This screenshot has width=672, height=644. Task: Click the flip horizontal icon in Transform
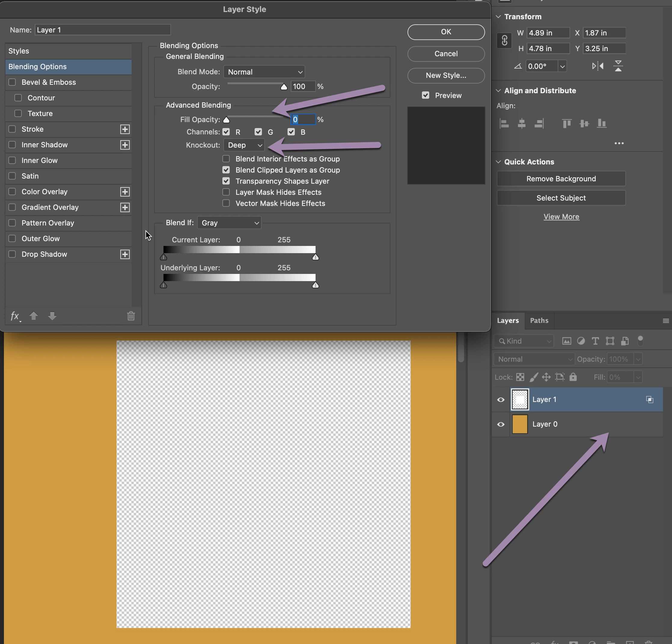pos(597,66)
